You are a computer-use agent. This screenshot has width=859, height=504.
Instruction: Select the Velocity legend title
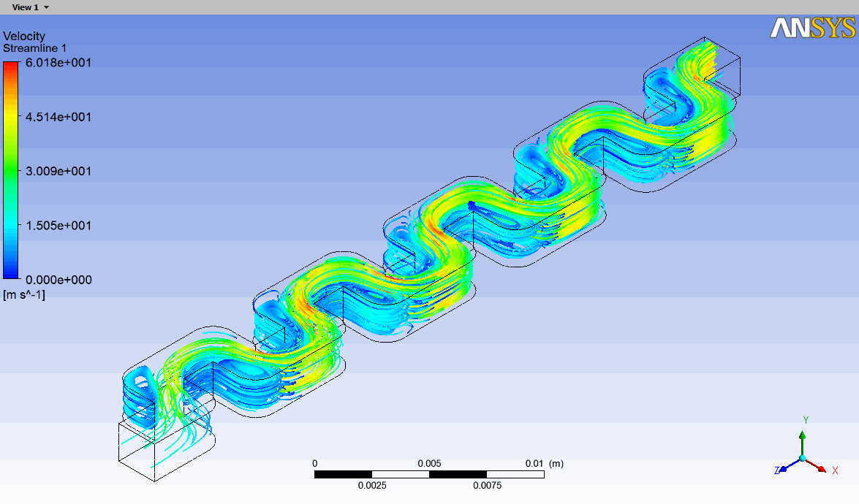[x=23, y=36]
